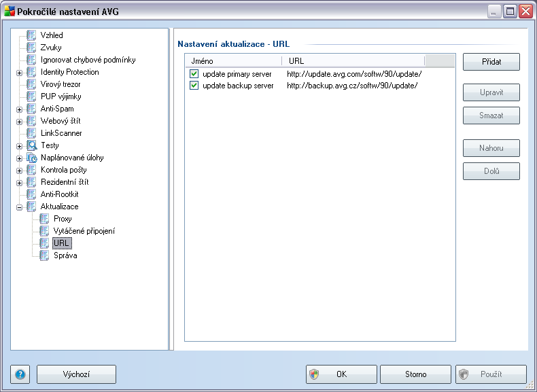Screen dimensions: 537x392
Task: Open the LinkScanner settings
Action: [x=61, y=133]
